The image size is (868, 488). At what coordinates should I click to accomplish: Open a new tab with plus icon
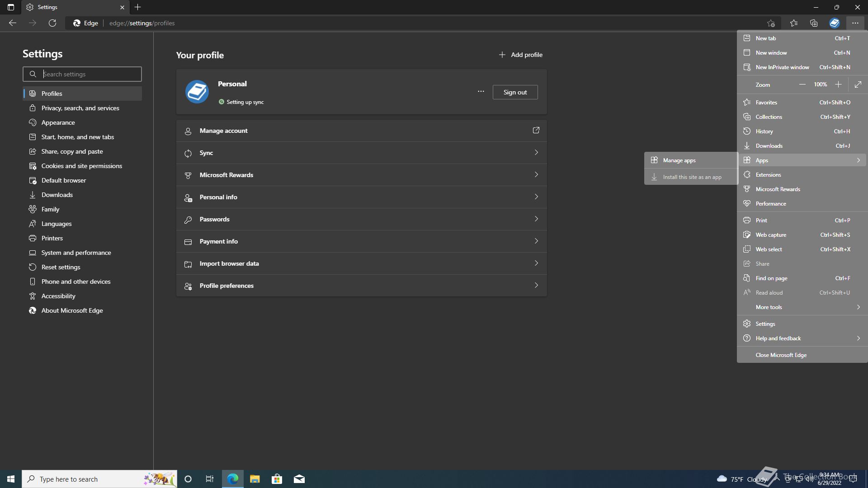pos(138,7)
